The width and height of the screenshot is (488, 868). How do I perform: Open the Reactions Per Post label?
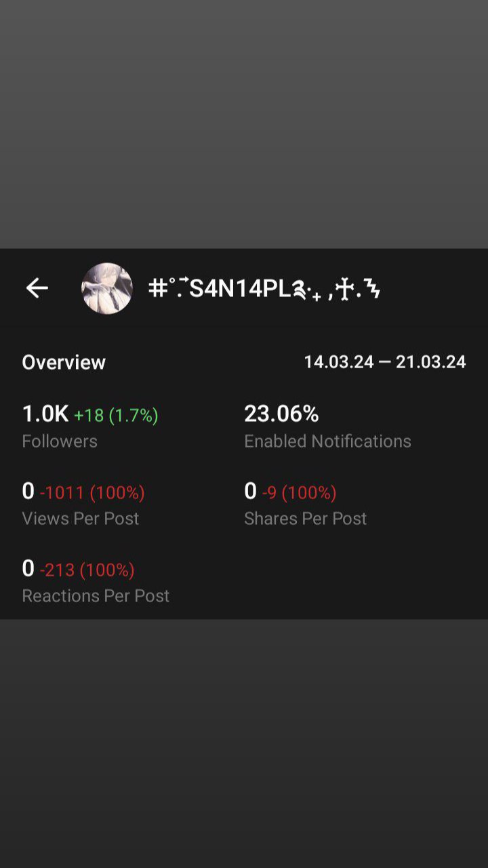tap(96, 596)
